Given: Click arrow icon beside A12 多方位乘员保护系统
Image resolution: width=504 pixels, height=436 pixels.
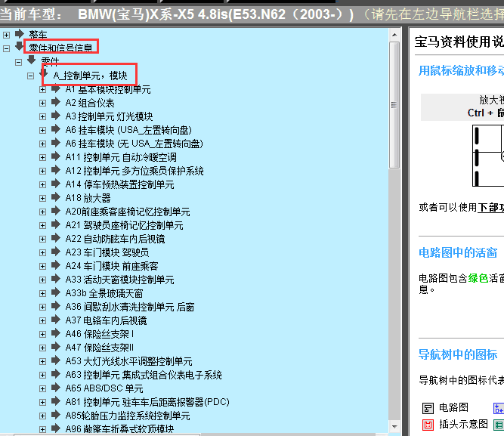Looking at the screenshot, I should (x=56, y=170).
